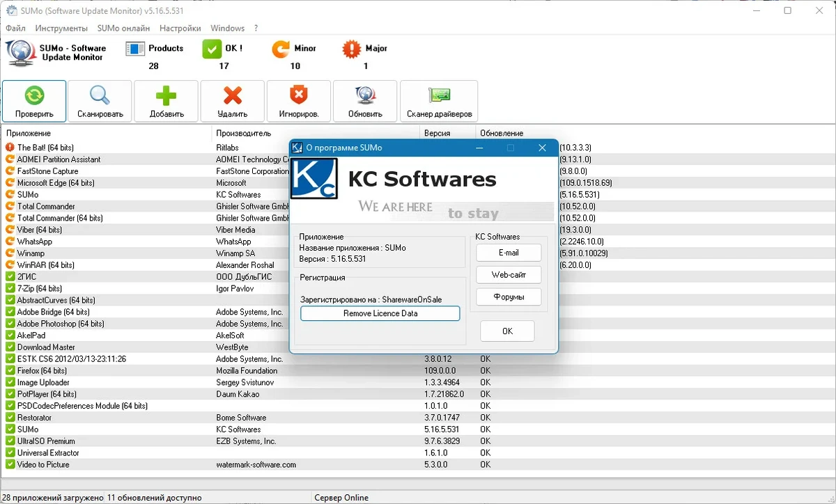The image size is (836, 504).
Task: Open the Сканер драйверов tool
Action: (439, 102)
